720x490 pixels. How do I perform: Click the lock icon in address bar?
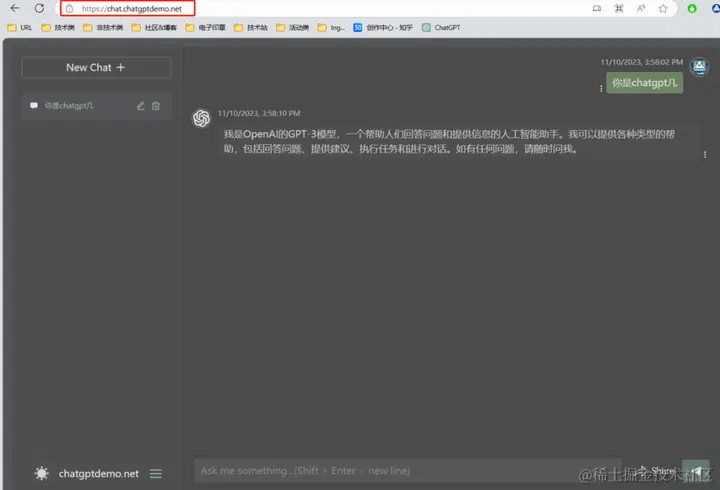click(x=69, y=9)
